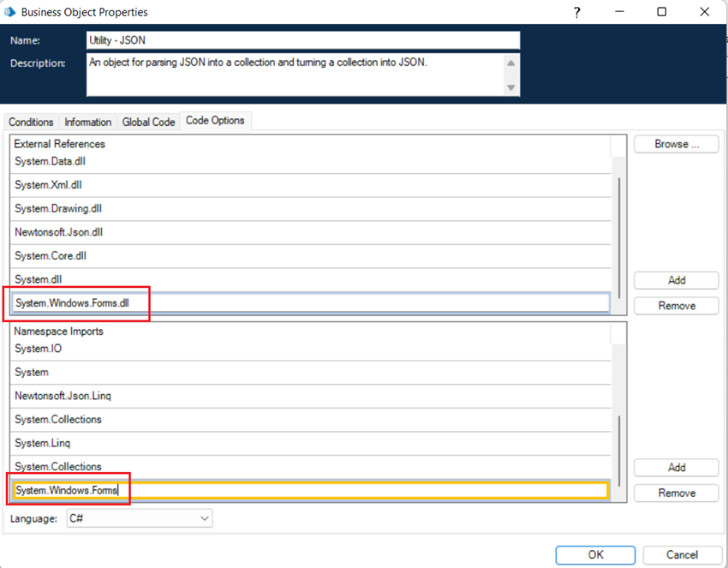The height and width of the screenshot is (568, 728).
Task: Select System.Xml.dll reference row
Action: click(x=310, y=185)
